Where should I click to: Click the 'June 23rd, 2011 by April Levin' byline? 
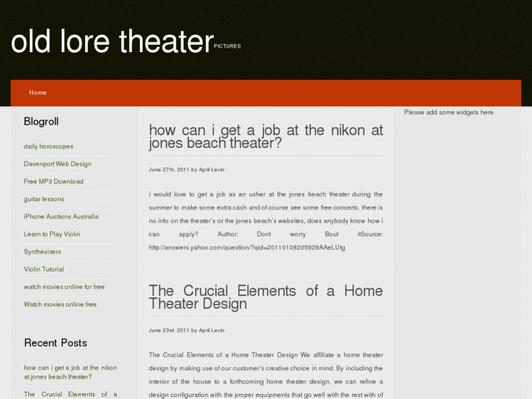187,330
